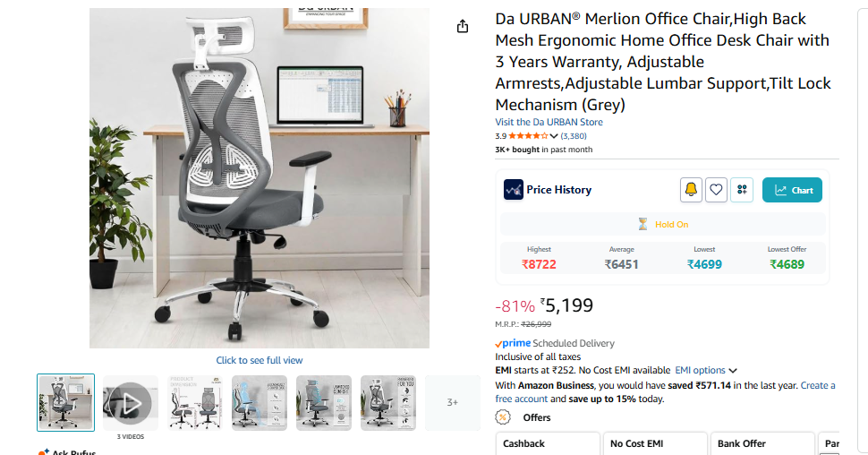Viewport: 868px width, 455px height.
Task: Click to see full view link
Action: pyautogui.click(x=260, y=360)
